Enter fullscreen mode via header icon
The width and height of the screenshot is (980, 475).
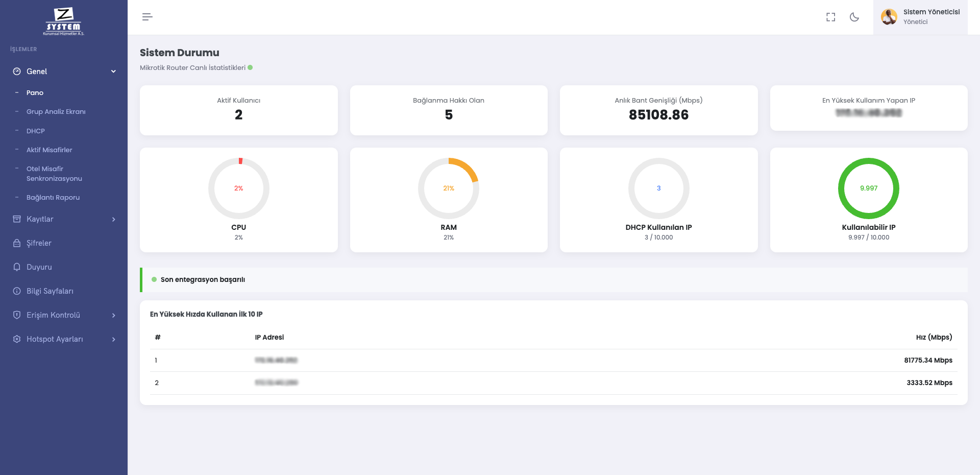tap(830, 17)
